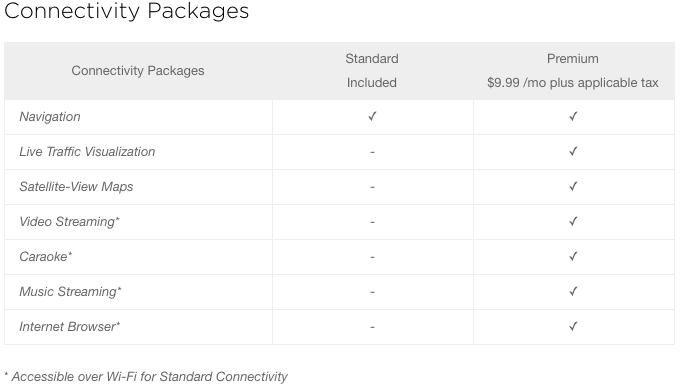Click the Standard checkmark for Navigation
The height and width of the screenshot is (390, 686).
click(x=372, y=116)
